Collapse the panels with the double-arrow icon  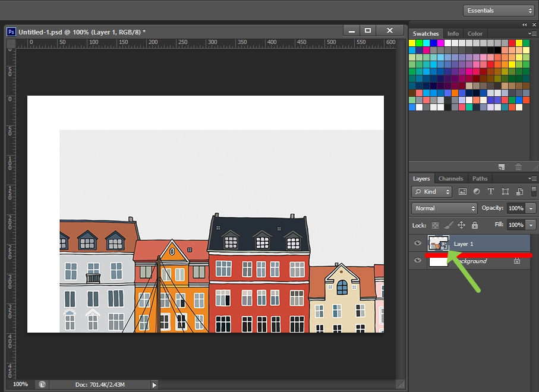click(x=524, y=25)
